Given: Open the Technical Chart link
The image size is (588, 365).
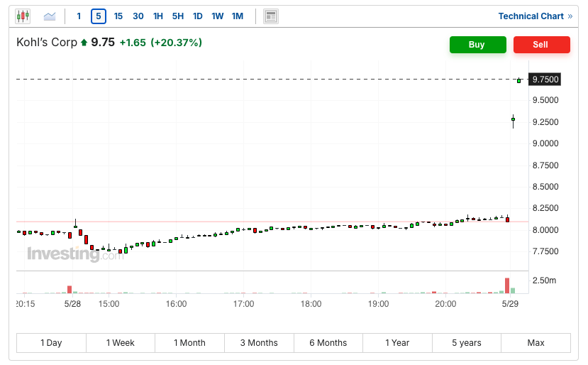Looking at the screenshot, I should point(535,16).
